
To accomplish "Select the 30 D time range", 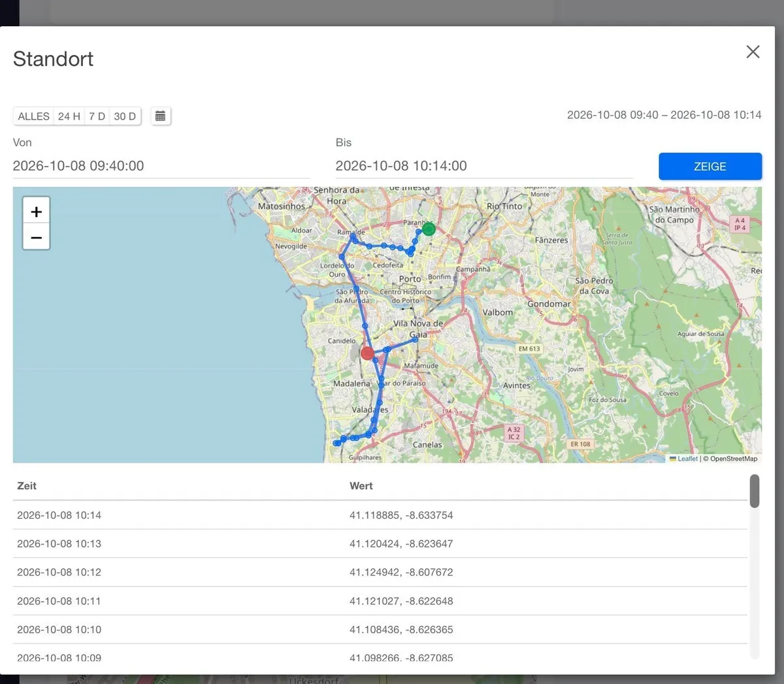I will point(125,116).
